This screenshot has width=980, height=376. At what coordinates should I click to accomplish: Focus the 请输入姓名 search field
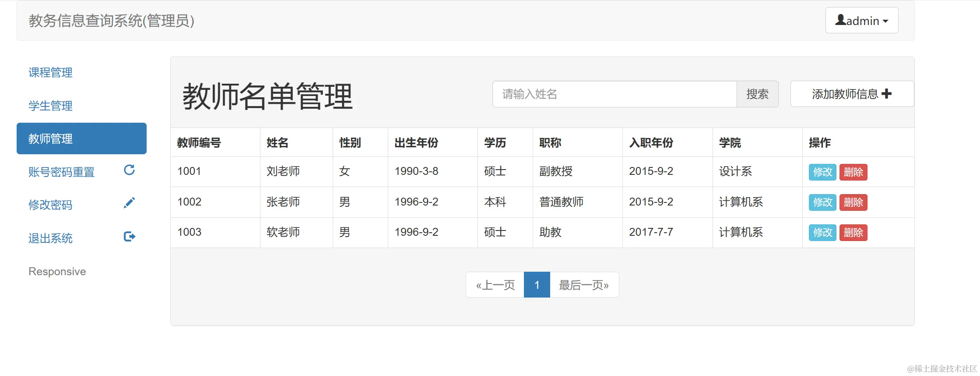coord(615,94)
